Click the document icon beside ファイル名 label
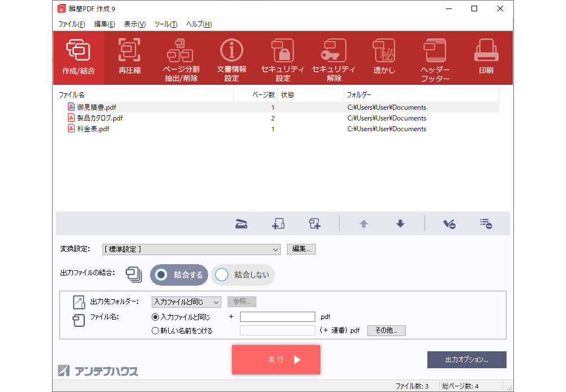The image size is (566, 392). 79,320
